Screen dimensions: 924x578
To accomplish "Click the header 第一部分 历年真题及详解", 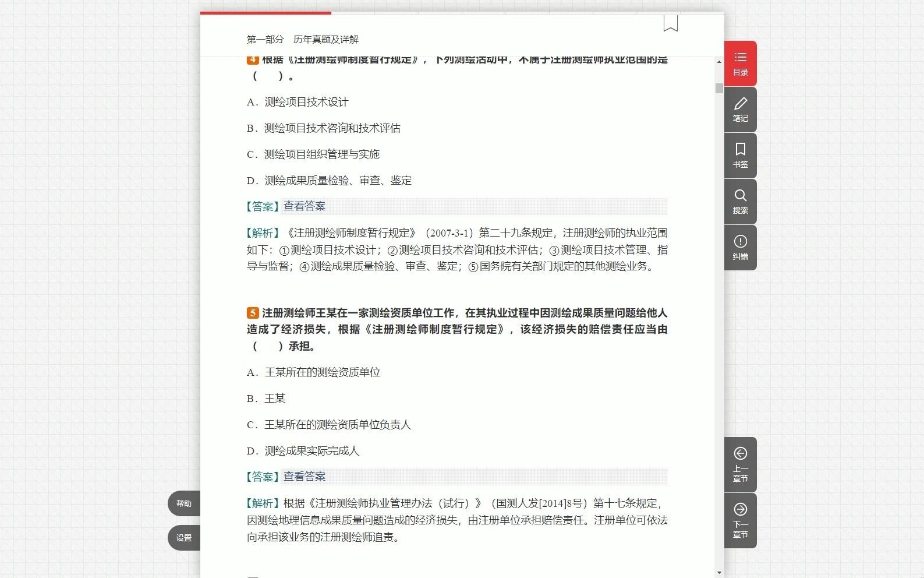I will (x=303, y=39).
